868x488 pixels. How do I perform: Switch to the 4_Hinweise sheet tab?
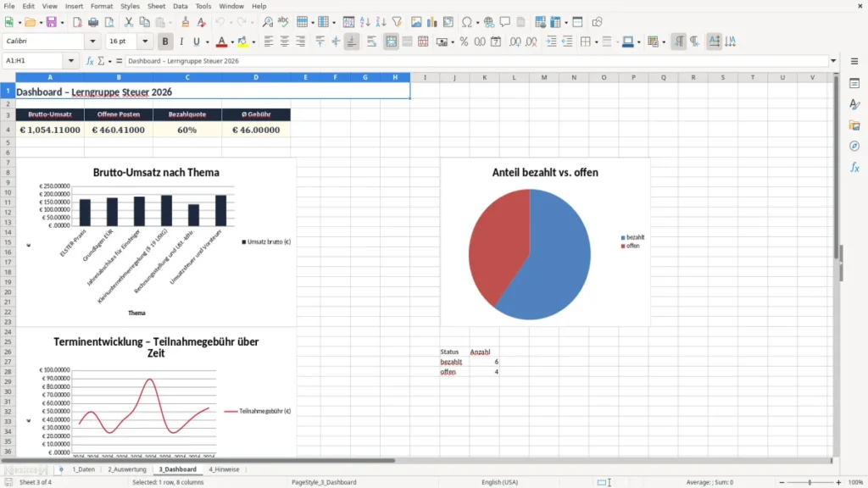point(224,469)
